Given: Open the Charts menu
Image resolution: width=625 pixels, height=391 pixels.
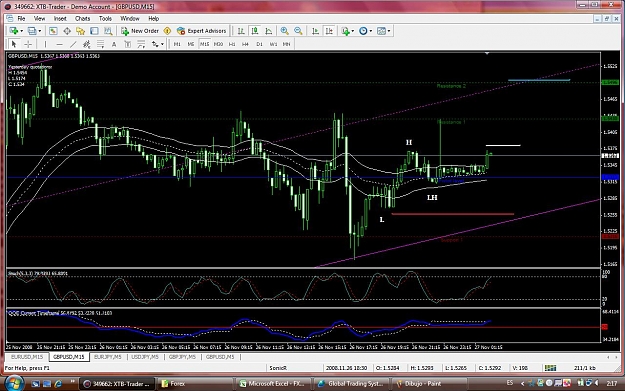Looking at the screenshot, I should [83, 18].
